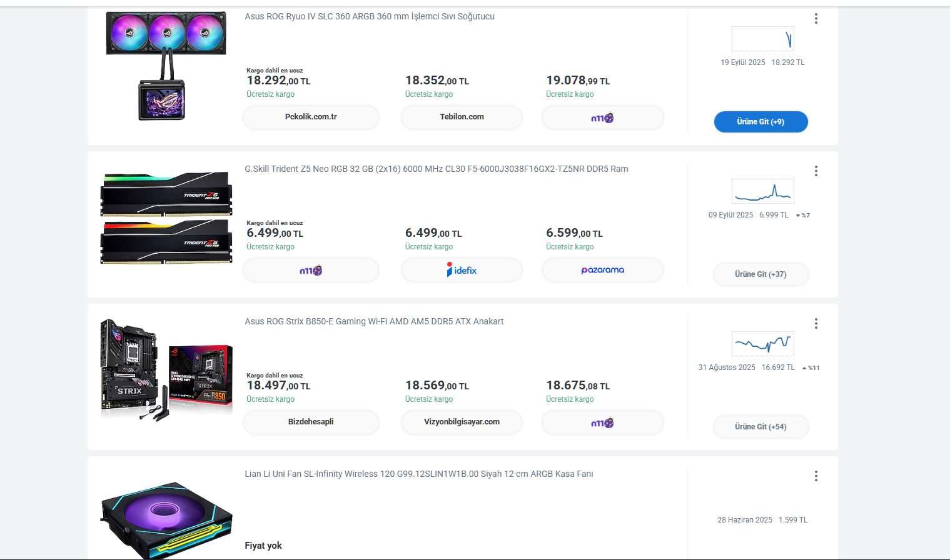The height and width of the screenshot is (560, 950).
Task: Open three-dot menu for ROG Strix B850-E
Action: [816, 324]
